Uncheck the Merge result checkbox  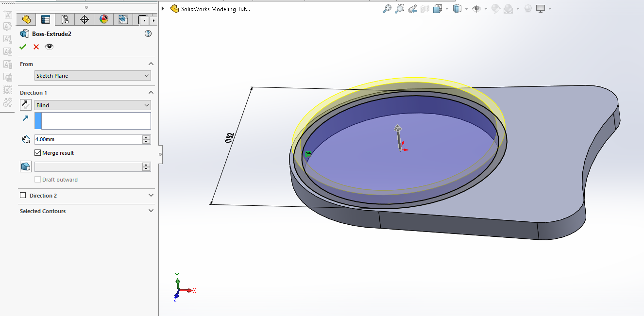tap(38, 153)
